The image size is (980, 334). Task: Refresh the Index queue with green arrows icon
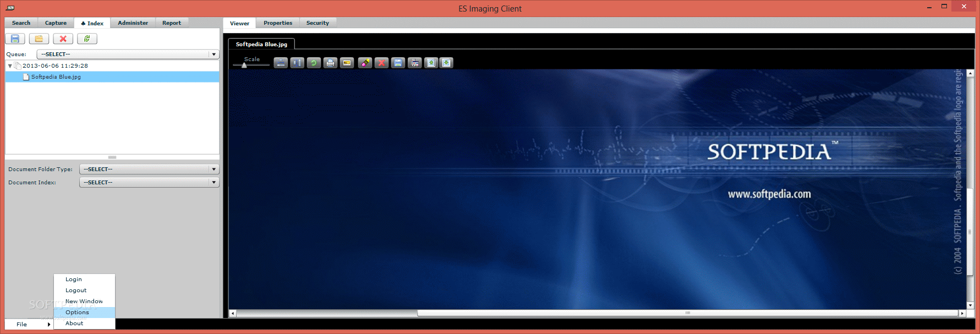point(87,39)
